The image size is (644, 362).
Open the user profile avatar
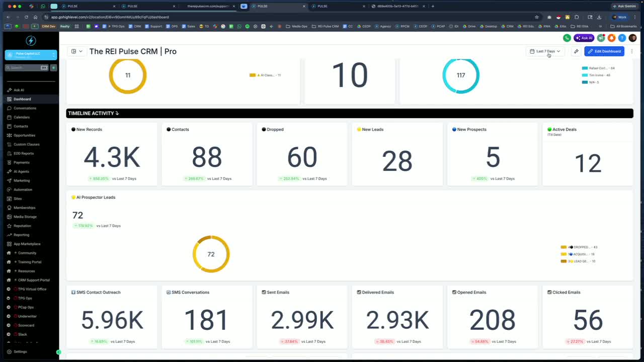point(632,38)
